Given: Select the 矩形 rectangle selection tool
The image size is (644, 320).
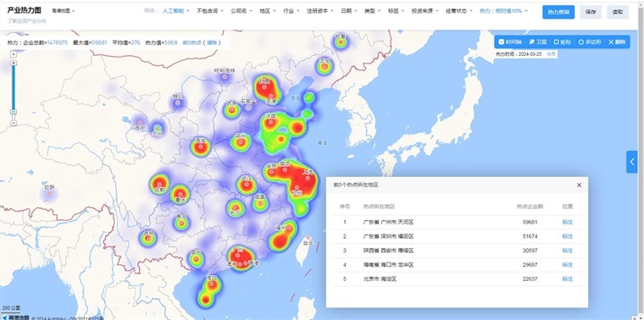Looking at the screenshot, I should point(563,41).
